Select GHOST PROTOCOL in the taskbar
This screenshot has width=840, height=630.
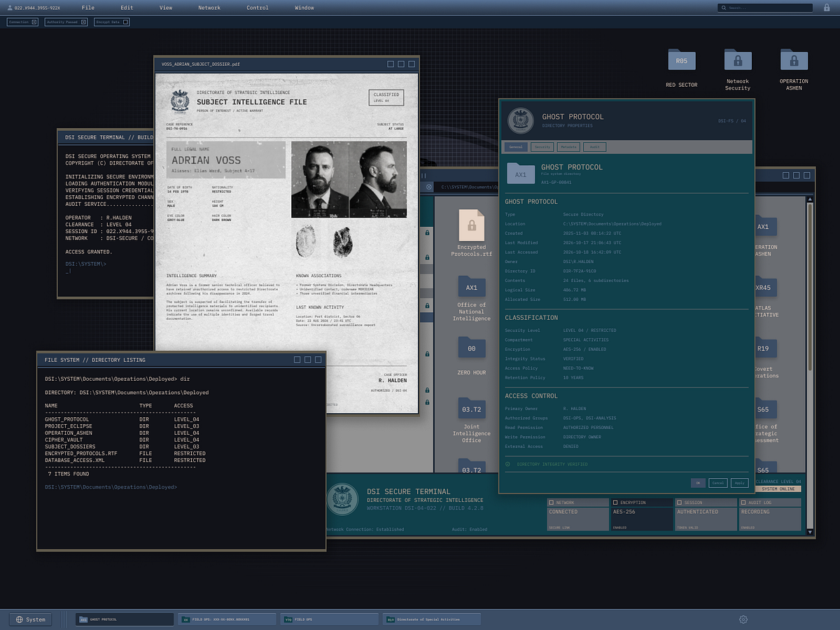tap(125, 619)
